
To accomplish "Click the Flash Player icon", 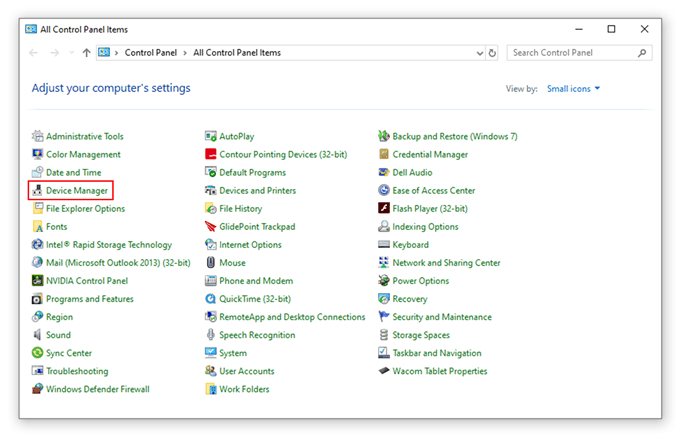I will pyautogui.click(x=384, y=208).
